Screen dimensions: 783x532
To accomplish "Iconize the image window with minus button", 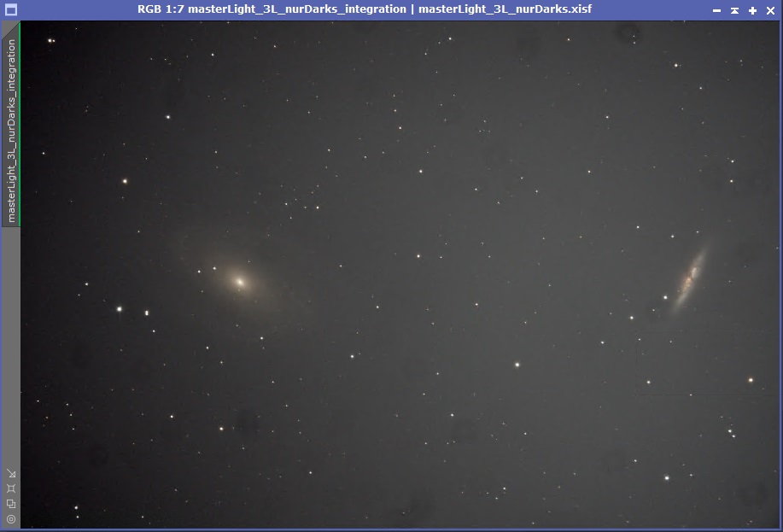I will point(716,10).
